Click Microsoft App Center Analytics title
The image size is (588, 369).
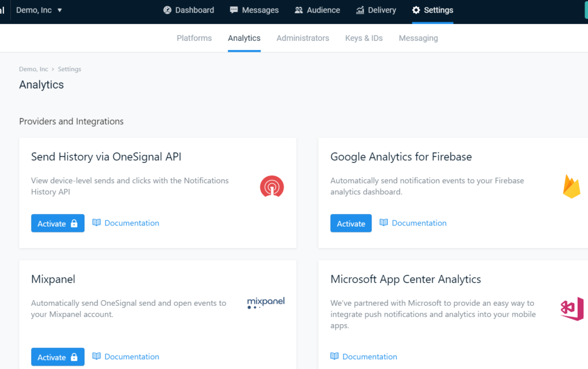coord(405,279)
